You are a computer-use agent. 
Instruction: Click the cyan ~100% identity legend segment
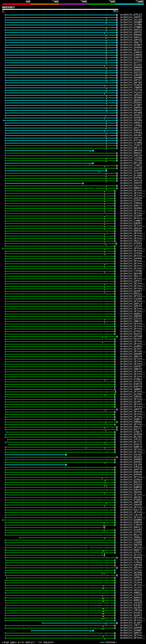[130, 4]
